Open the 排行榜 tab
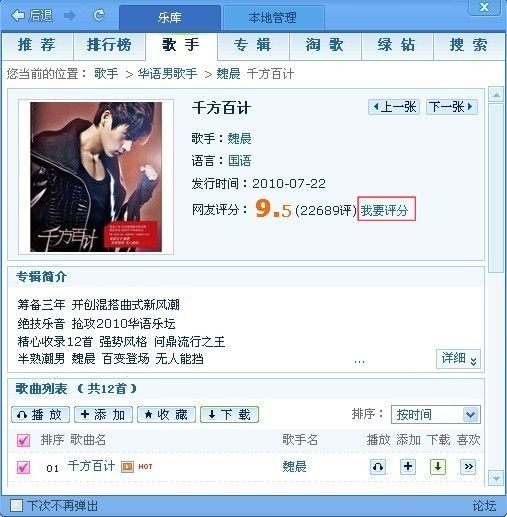507x517 pixels. point(109,45)
